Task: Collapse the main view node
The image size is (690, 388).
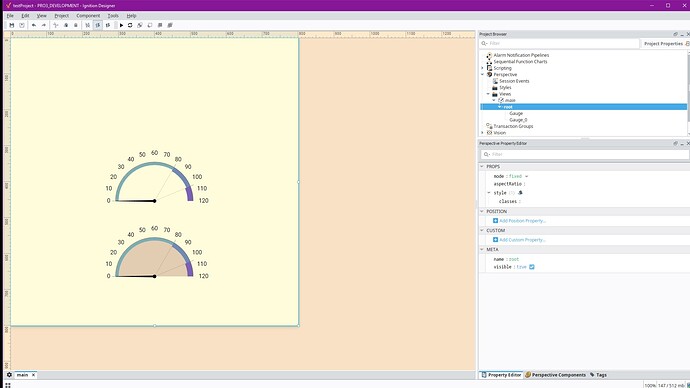Action: [494, 100]
